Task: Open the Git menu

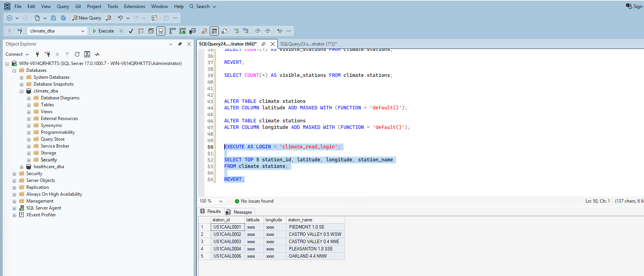Action: tap(78, 6)
